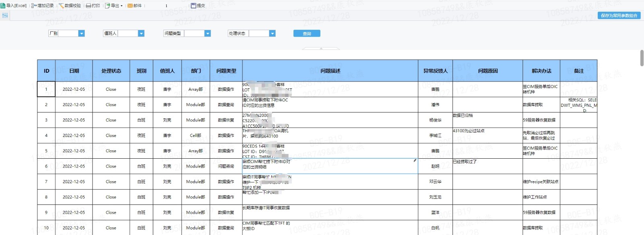This screenshot has width=644, height=235.
Task: Click the 导出 export icon
Action: click(107, 6)
